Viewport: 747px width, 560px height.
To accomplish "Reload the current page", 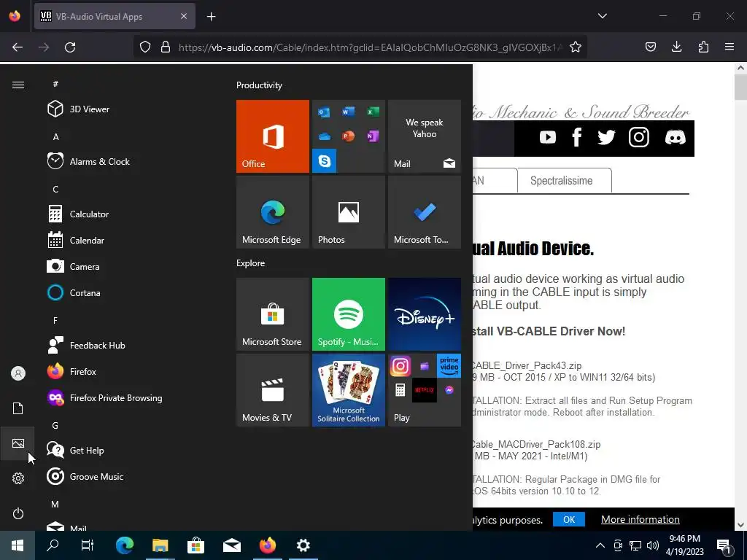I will point(70,47).
